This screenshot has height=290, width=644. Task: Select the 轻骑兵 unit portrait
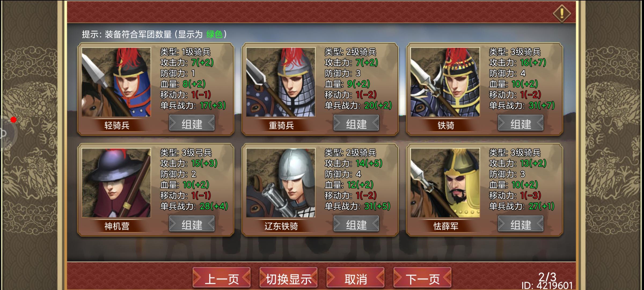116,82
